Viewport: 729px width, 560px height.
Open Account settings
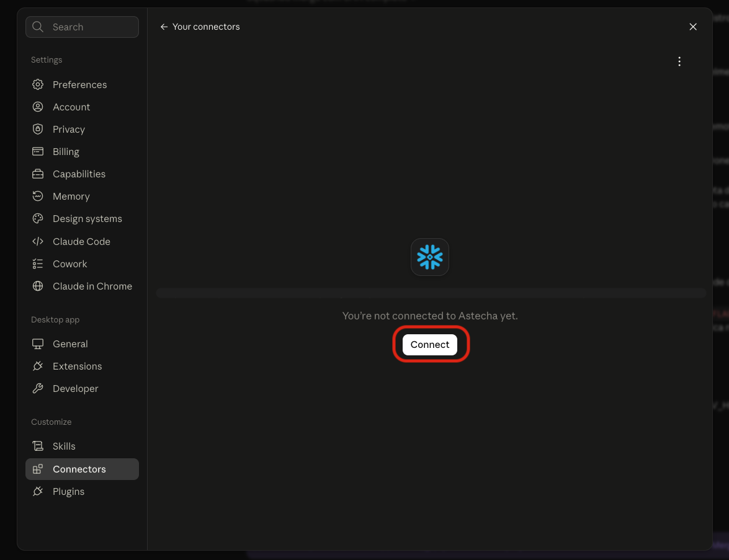82,107
